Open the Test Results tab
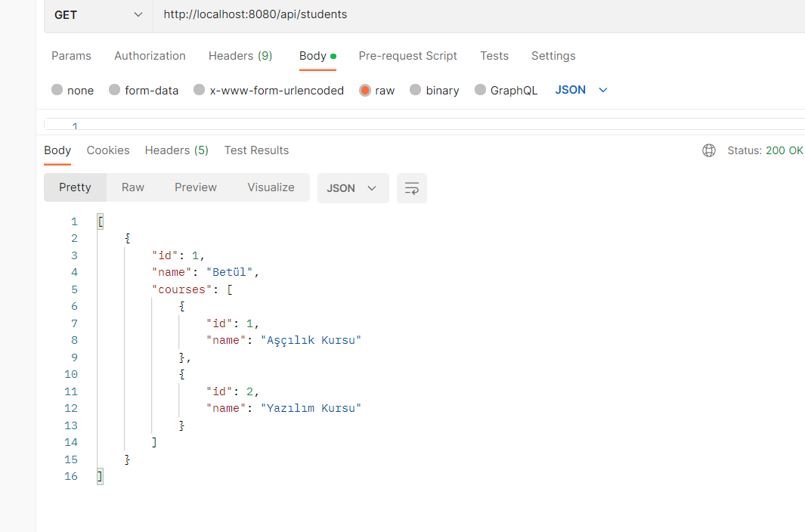Viewport: 805px width, 532px height. tap(256, 150)
